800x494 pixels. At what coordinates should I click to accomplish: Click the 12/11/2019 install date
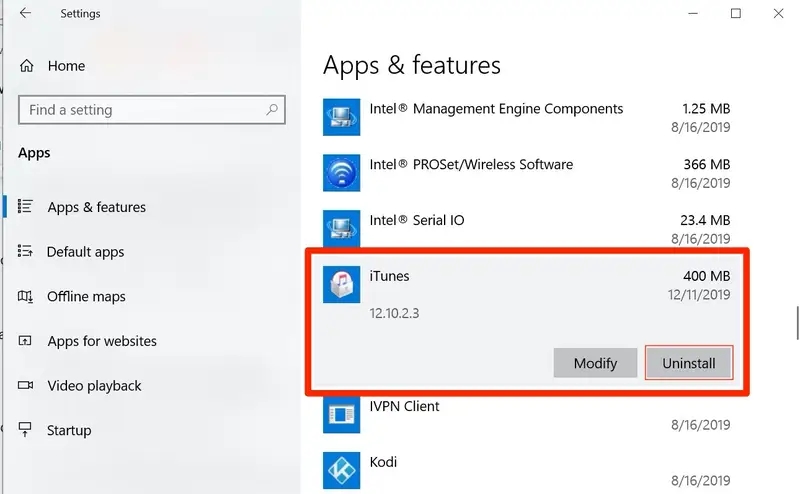point(699,294)
